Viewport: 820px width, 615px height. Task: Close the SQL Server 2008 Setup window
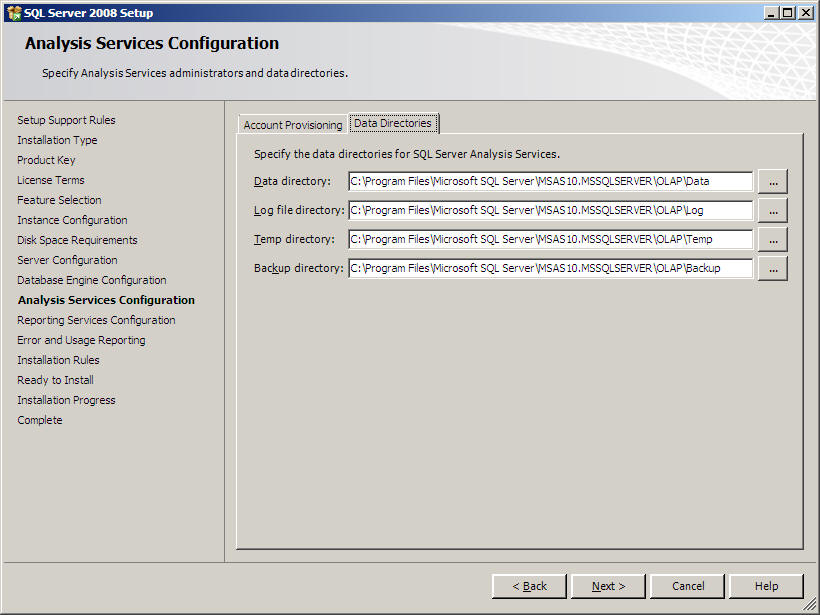coord(806,13)
